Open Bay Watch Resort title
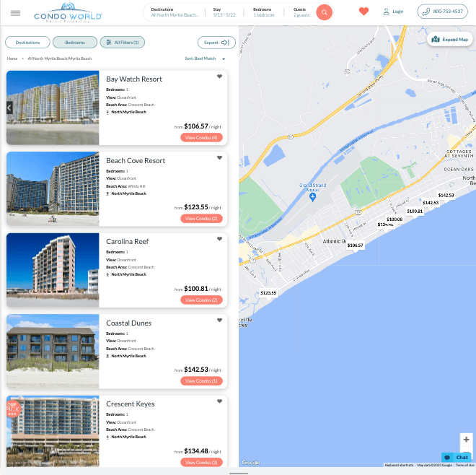The height and width of the screenshot is (475, 476). click(134, 79)
